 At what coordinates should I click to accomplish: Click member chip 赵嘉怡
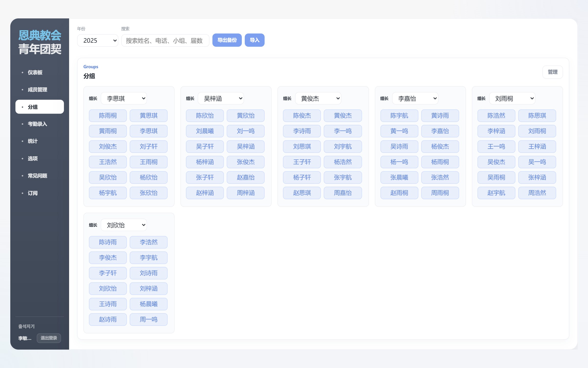[245, 177]
